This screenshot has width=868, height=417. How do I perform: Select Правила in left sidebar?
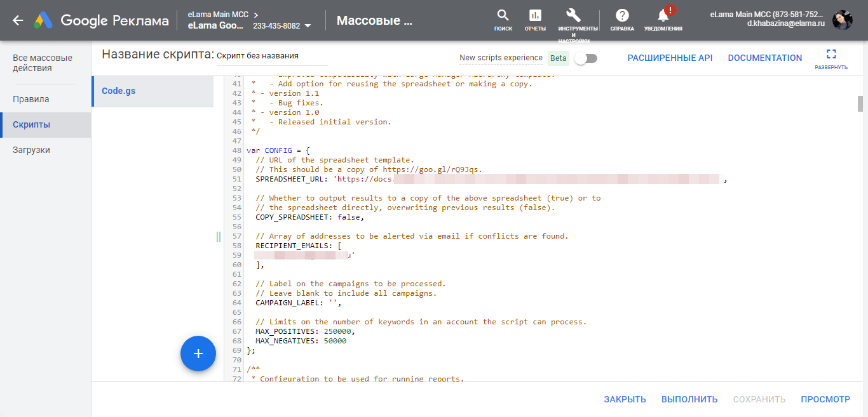[31, 100]
